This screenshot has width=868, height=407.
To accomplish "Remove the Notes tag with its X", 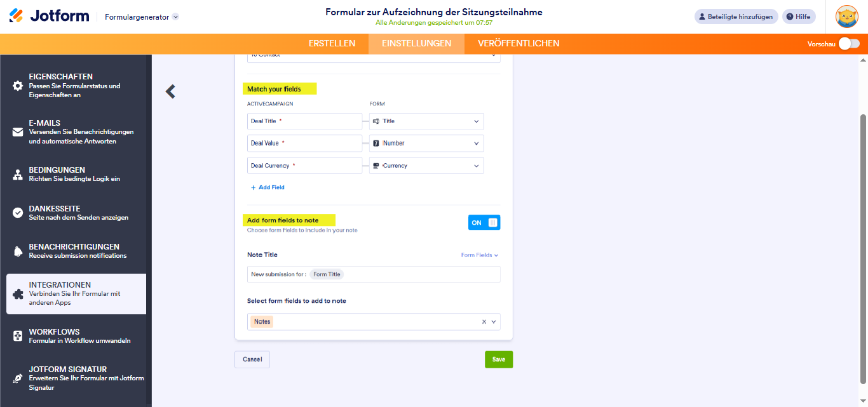I will (x=485, y=321).
